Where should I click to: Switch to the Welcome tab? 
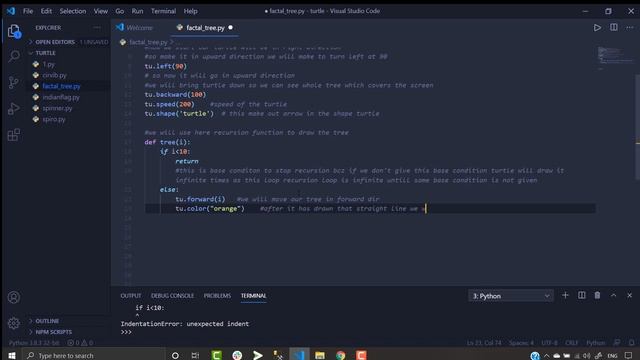coord(140,28)
